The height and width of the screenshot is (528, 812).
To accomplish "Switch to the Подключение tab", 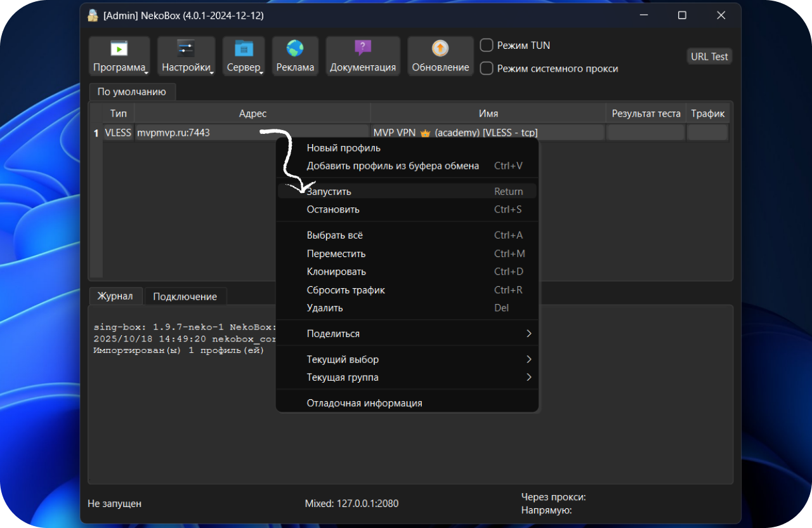I will (185, 296).
